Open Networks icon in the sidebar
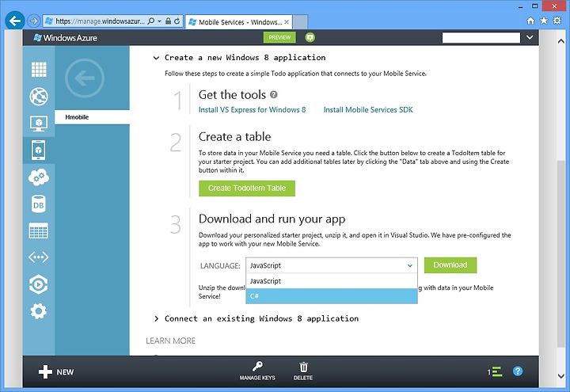The height and width of the screenshot is (392, 570). [x=39, y=257]
